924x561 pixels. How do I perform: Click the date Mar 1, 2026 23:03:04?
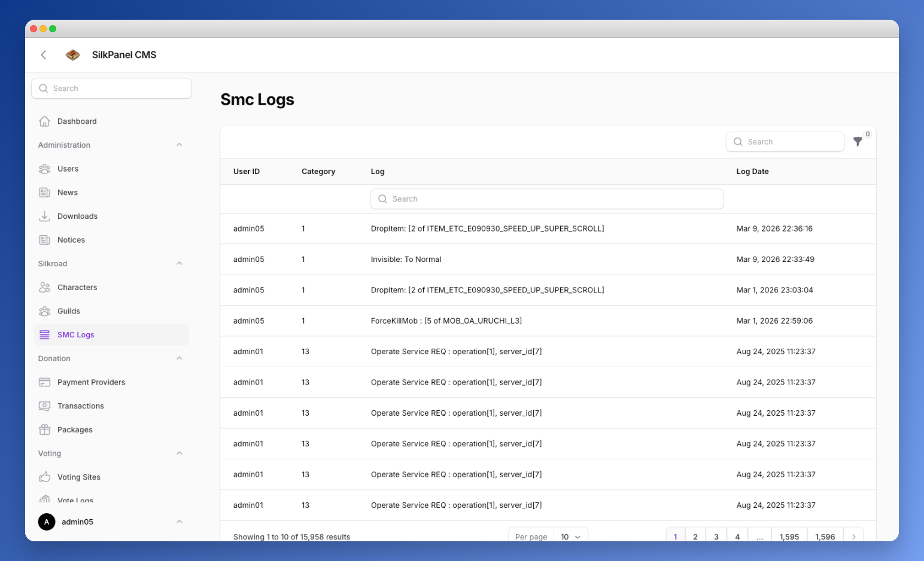(x=774, y=290)
